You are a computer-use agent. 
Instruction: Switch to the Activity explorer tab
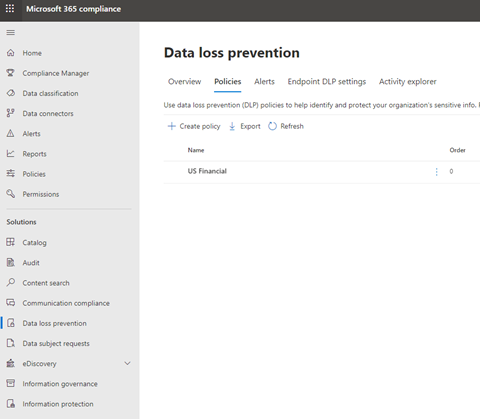point(407,82)
